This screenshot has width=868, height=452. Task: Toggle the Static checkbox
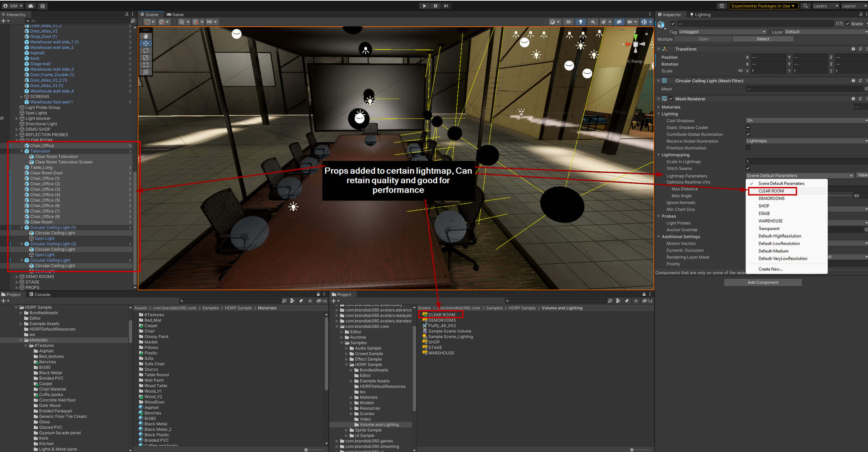[848, 24]
